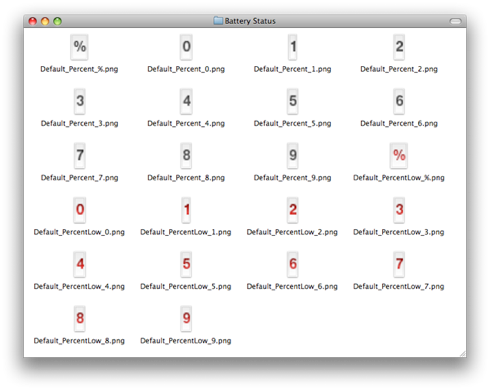Select the Default_Percent_1.png filename label

point(292,69)
